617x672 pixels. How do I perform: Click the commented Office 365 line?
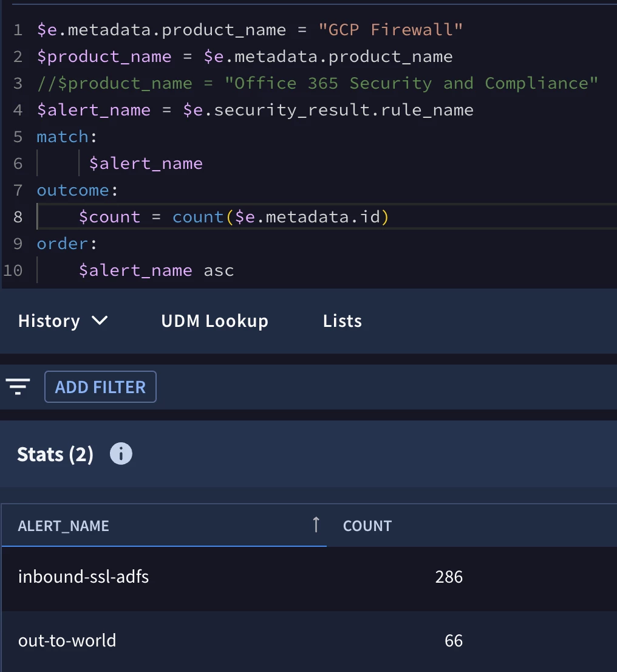tap(317, 83)
